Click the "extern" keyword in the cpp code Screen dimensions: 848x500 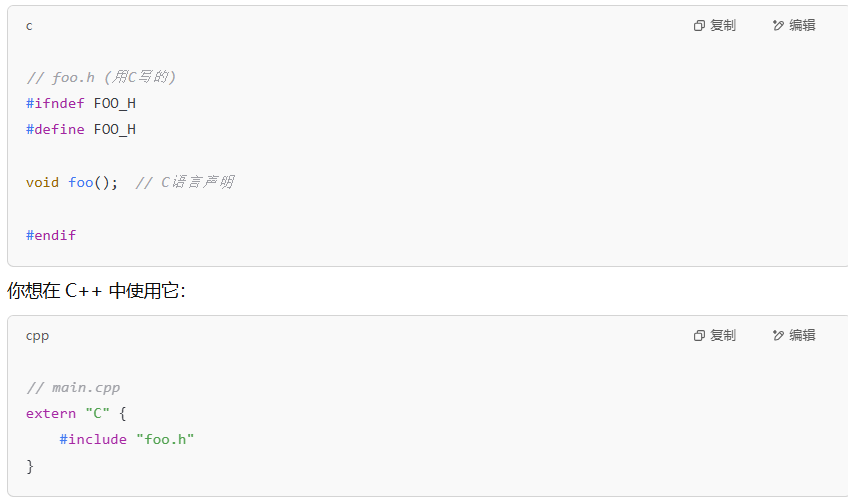click(51, 413)
